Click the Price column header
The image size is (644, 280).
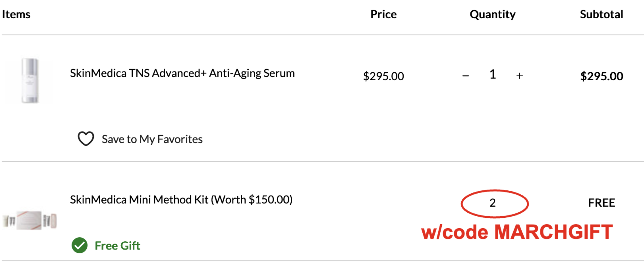click(x=383, y=14)
